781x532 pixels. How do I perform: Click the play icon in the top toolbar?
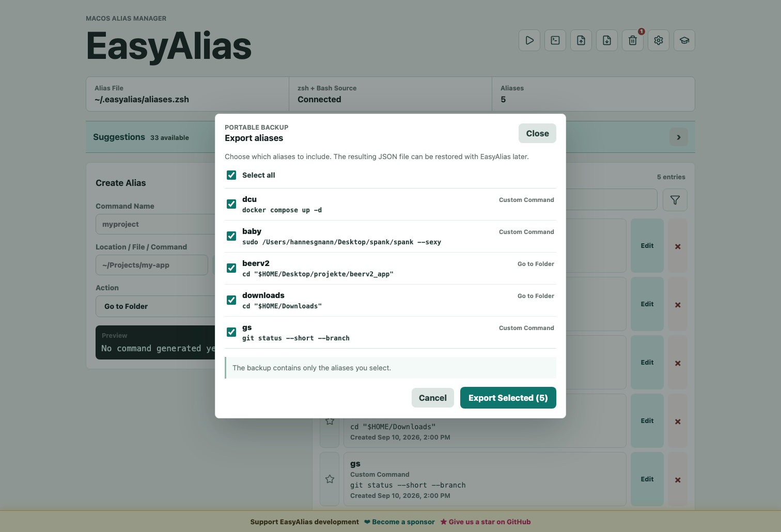[x=529, y=40]
